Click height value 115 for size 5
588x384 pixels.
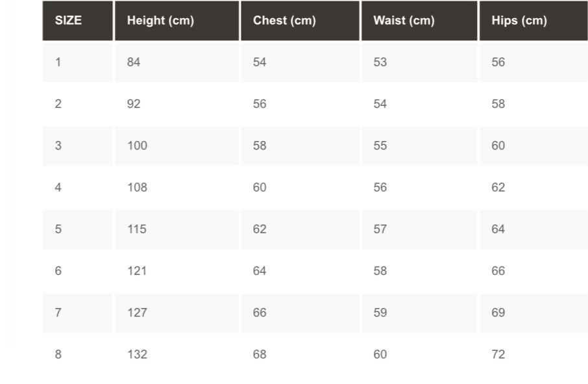click(137, 229)
